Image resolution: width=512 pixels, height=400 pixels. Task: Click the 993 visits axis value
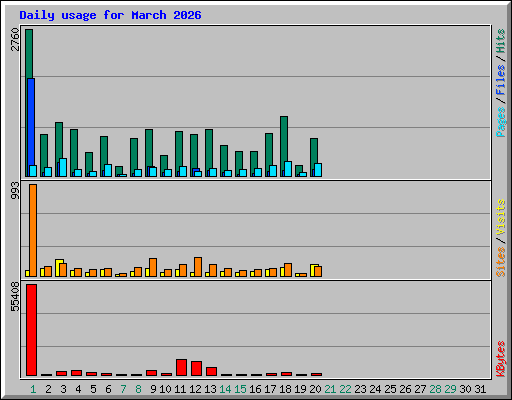click(x=15, y=191)
